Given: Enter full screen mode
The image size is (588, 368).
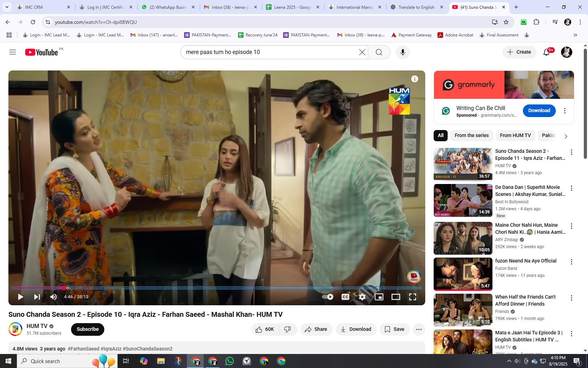Looking at the screenshot, I should click(x=413, y=297).
